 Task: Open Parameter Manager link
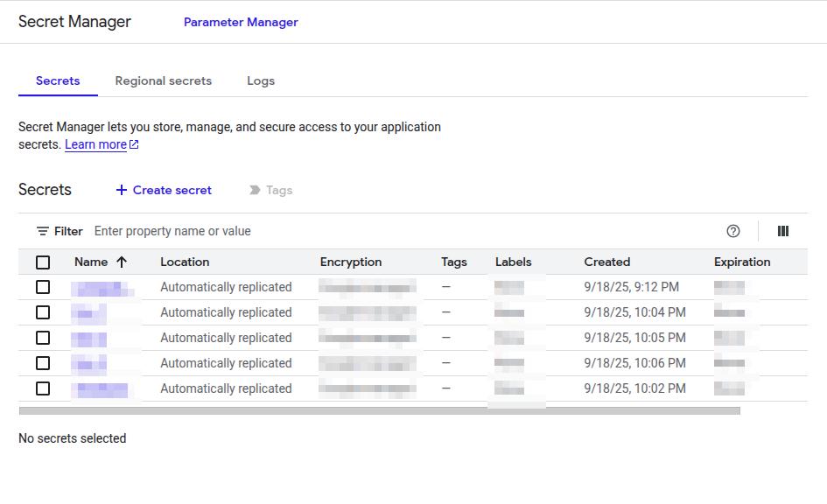coord(241,22)
